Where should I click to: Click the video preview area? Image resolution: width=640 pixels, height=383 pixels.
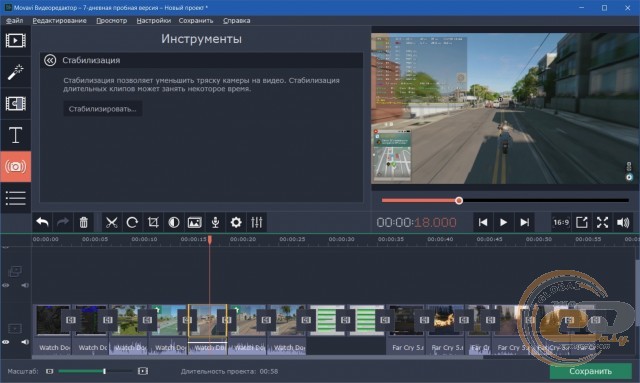(x=505, y=108)
